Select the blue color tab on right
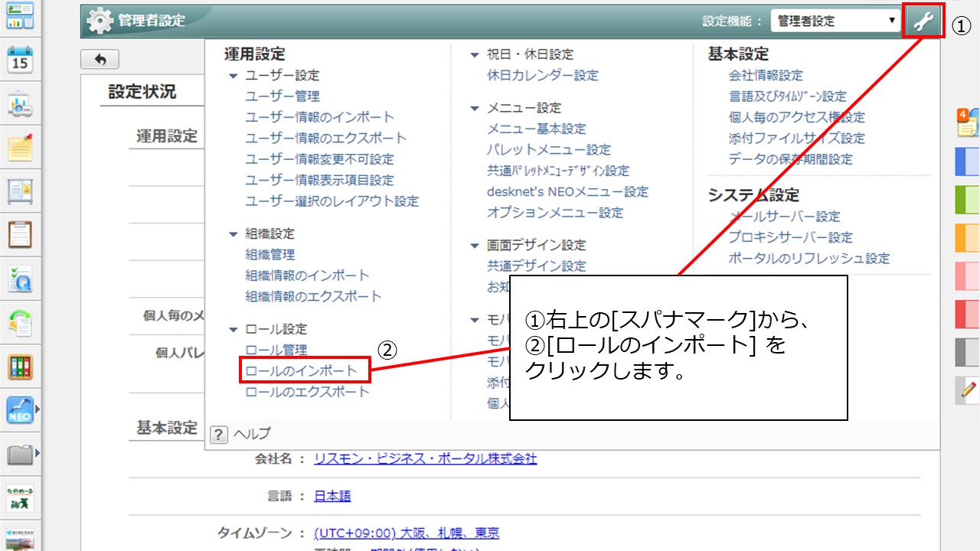The height and width of the screenshot is (551, 980). coord(968,161)
